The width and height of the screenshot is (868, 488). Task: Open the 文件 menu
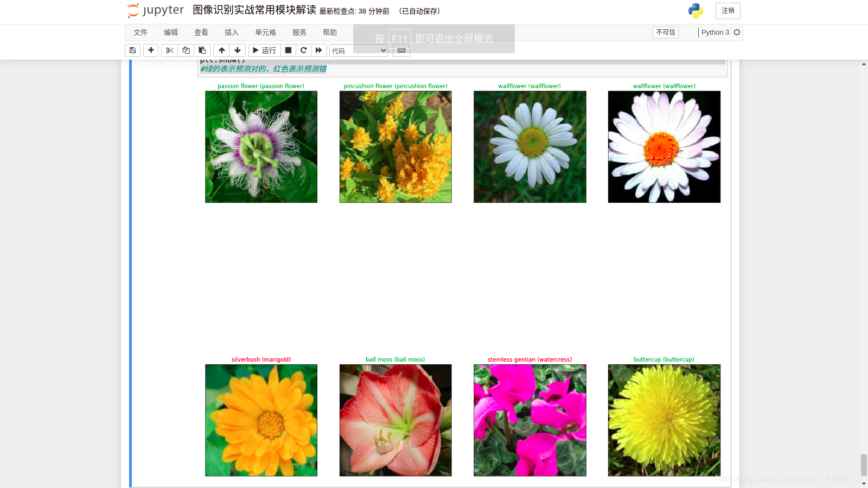coord(140,32)
